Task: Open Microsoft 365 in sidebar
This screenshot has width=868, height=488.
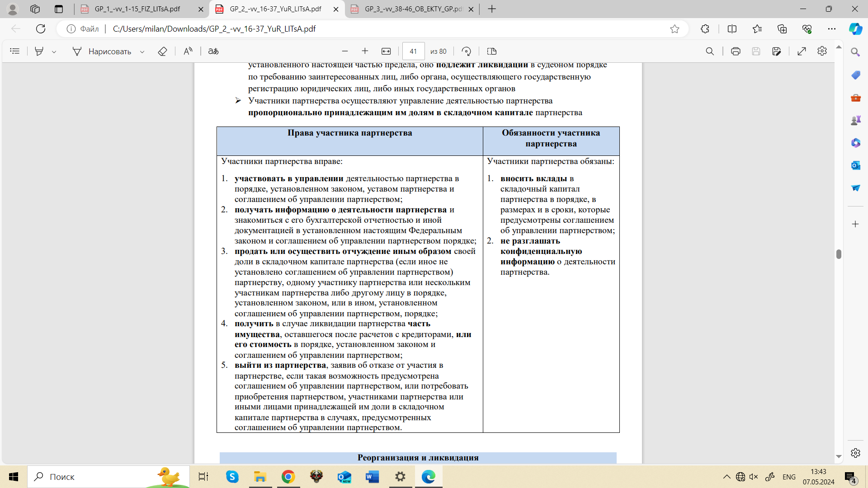Action: click(855, 143)
